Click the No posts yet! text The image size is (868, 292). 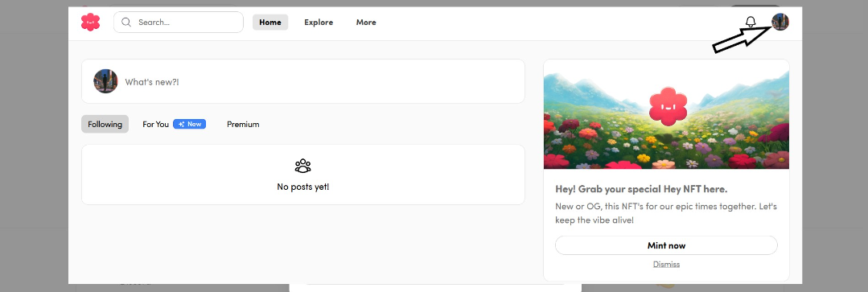pos(302,187)
